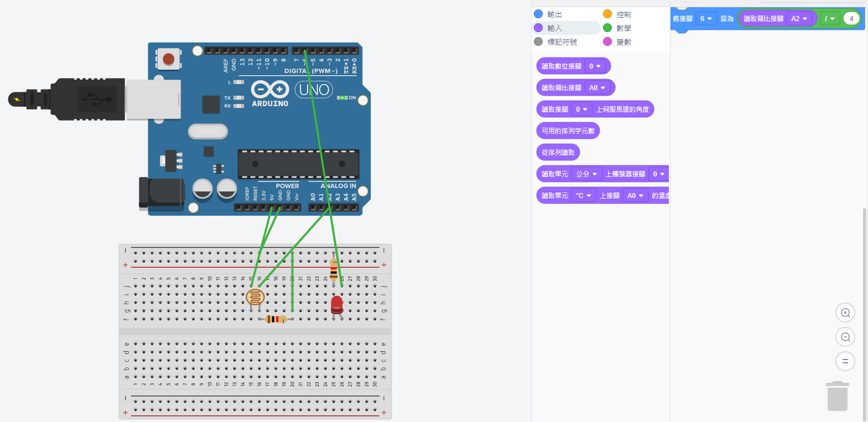This screenshot has height=422, width=868.
Task: Open the 控制 block category
Action: pyautogui.click(x=623, y=14)
